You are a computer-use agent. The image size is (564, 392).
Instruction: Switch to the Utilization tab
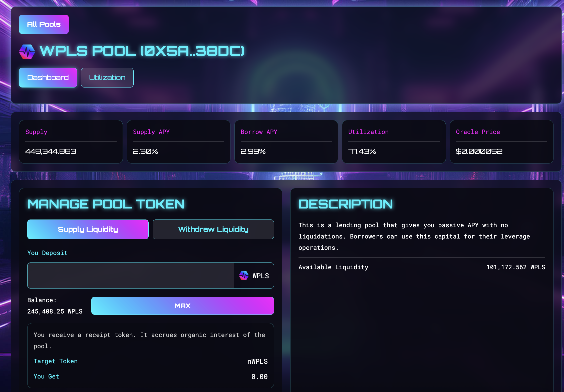107,77
